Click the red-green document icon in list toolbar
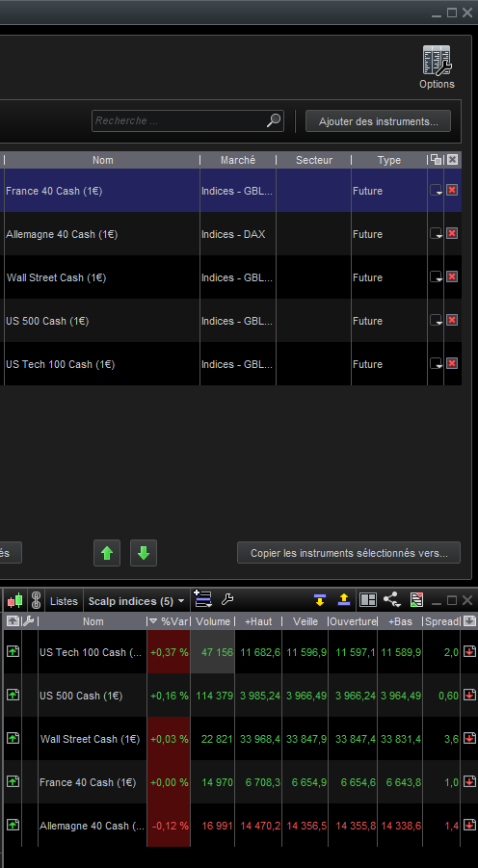Image resolution: width=478 pixels, height=868 pixels. [x=416, y=599]
